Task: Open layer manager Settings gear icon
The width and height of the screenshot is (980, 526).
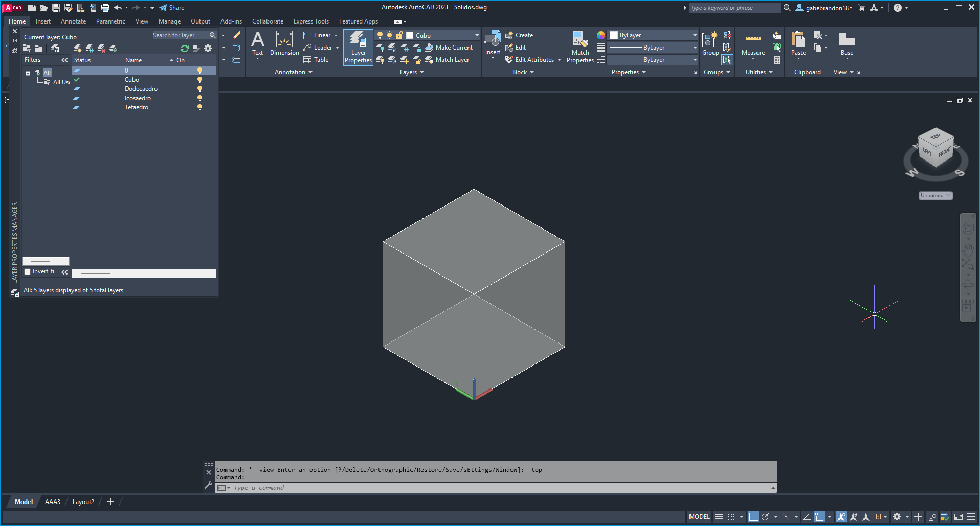Action: click(208, 49)
